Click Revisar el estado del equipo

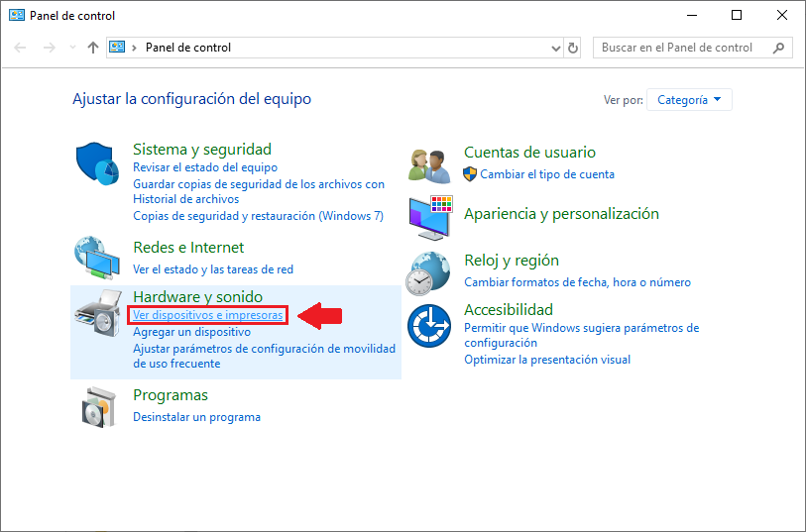[205, 167]
